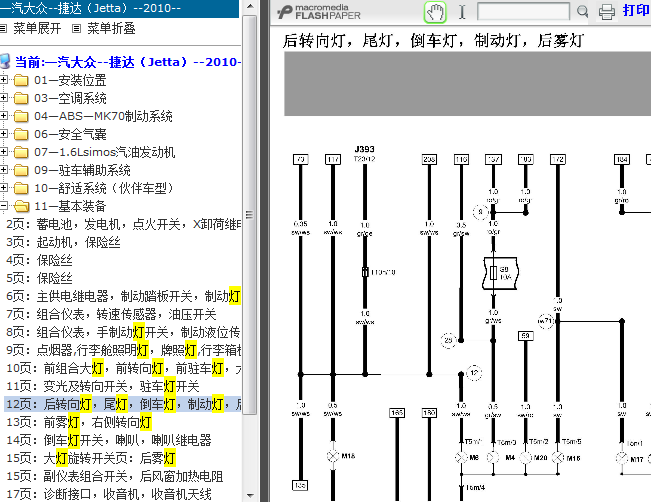Click the M16 lamp symbol in wiring diagram
Screen dimensions: 651x502
558,458
